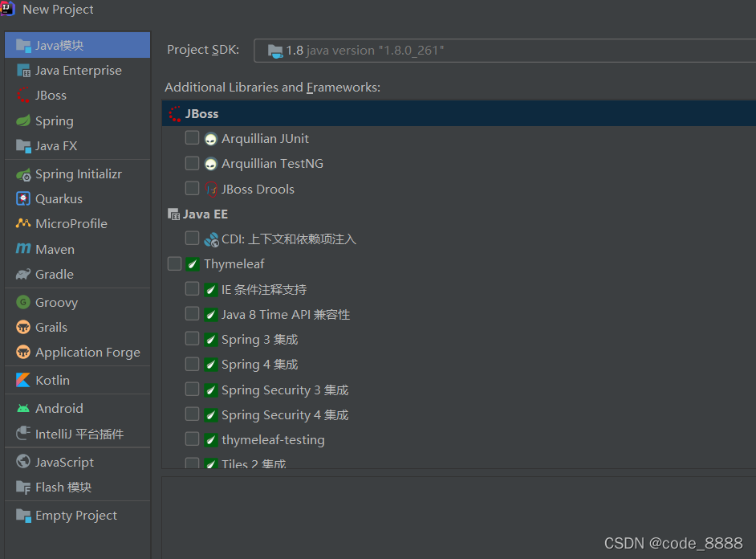
Task: Tick the Spring 3 集成 checkbox
Action: pos(192,339)
